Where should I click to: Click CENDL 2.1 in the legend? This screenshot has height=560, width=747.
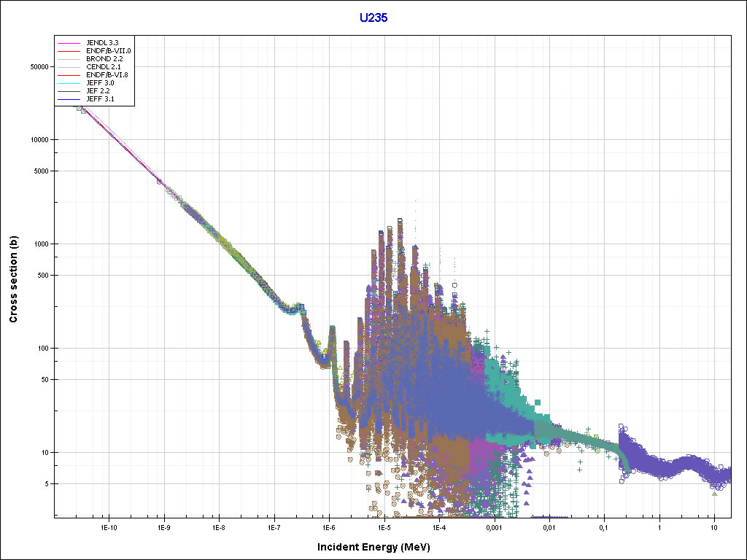103,67
